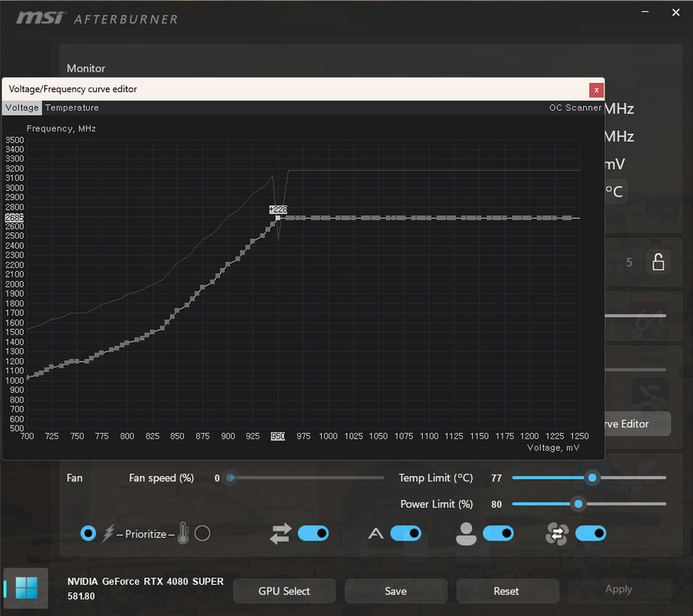This screenshot has height=616, width=693.
Task: Click the unlock padlock icon beside the 5
Action: click(658, 261)
